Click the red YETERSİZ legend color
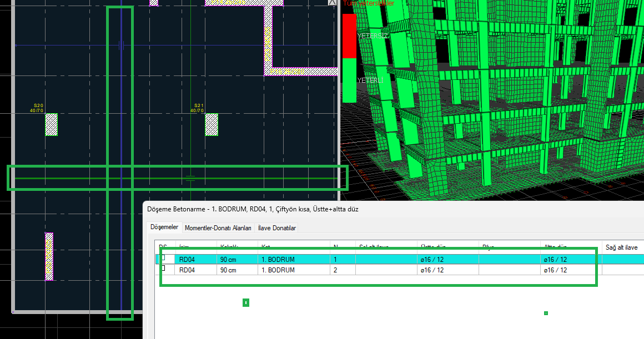The image size is (644, 339). click(x=349, y=36)
